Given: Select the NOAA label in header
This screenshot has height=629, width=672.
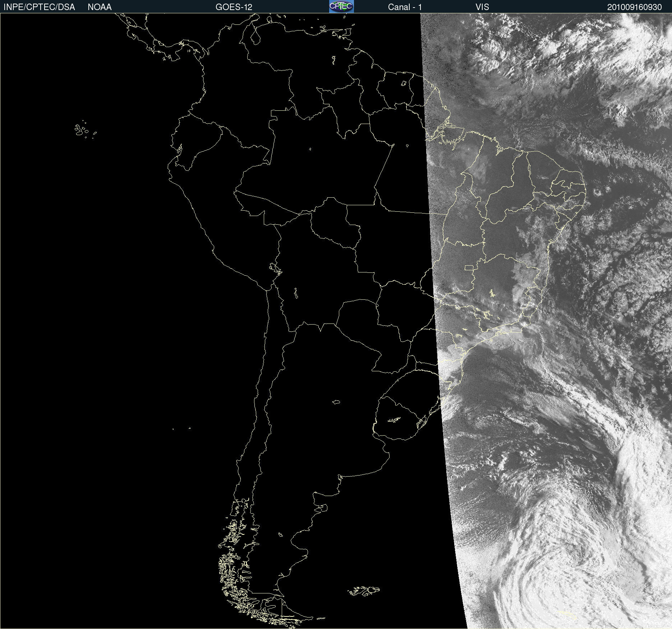Looking at the screenshot, I should 100,7.
